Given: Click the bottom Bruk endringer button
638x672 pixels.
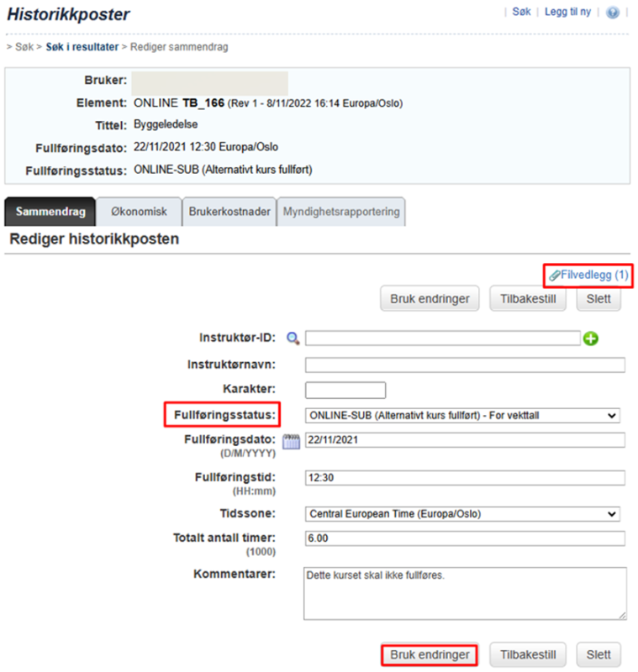Looking at the screenshot, I should click(430, 655).
